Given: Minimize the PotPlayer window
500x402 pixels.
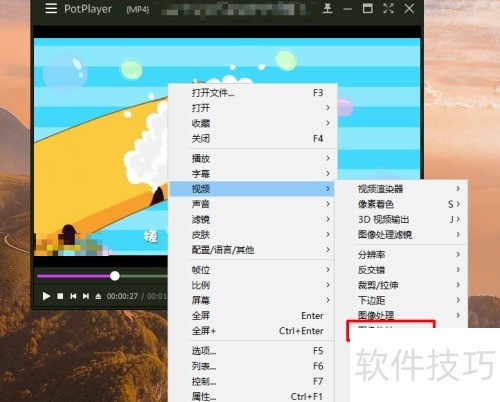Looking at the screenshot, I should coord(348,9).
